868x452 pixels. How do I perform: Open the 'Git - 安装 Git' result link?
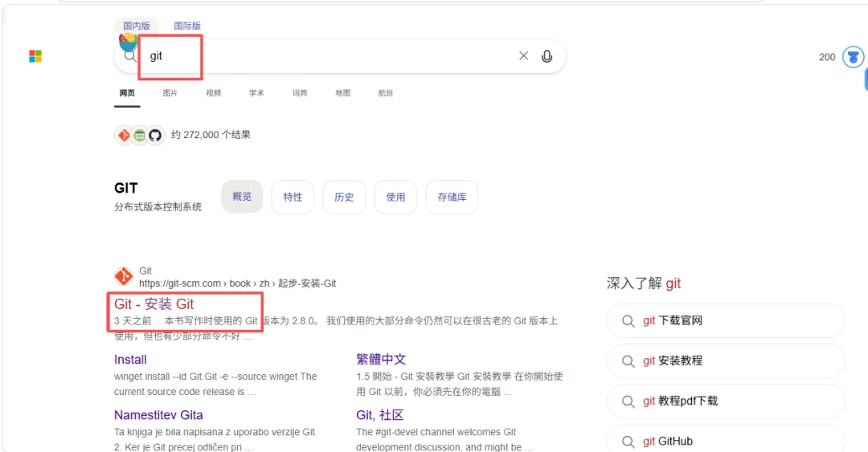click(x=154, y=304)
